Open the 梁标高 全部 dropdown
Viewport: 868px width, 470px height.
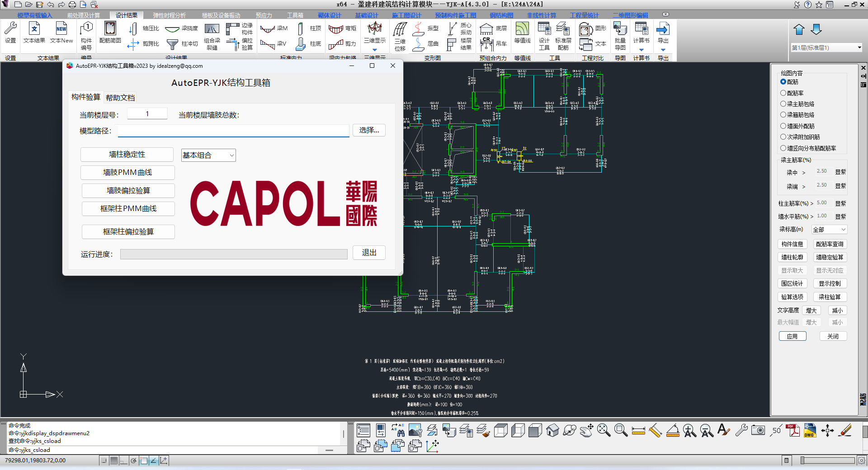click(829, 230)
